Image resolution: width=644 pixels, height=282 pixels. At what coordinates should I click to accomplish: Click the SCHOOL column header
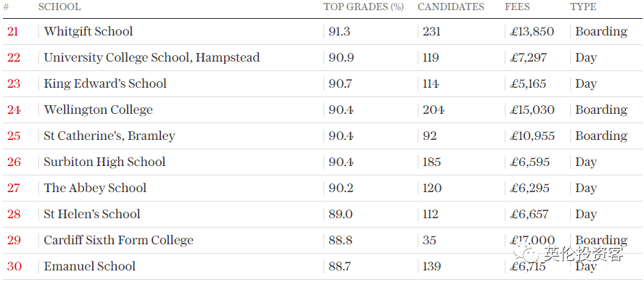pos(59,7)
